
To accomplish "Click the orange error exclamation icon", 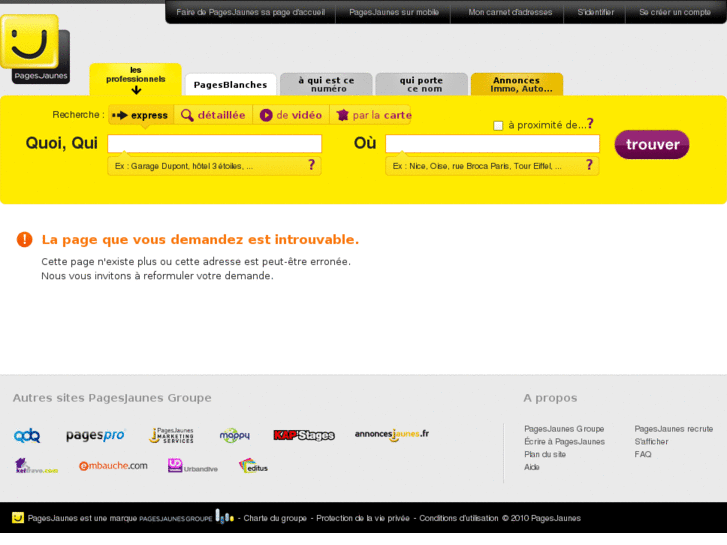I will click(x=25, y=239).
